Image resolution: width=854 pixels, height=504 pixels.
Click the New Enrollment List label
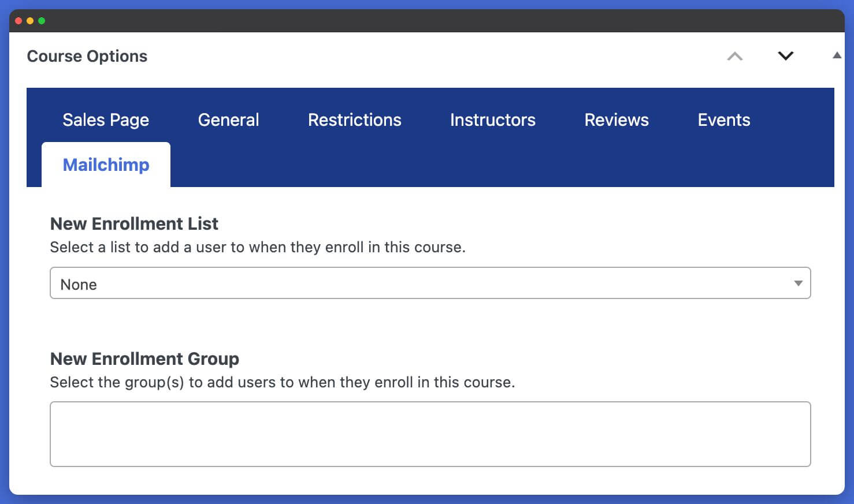point(134,223)
